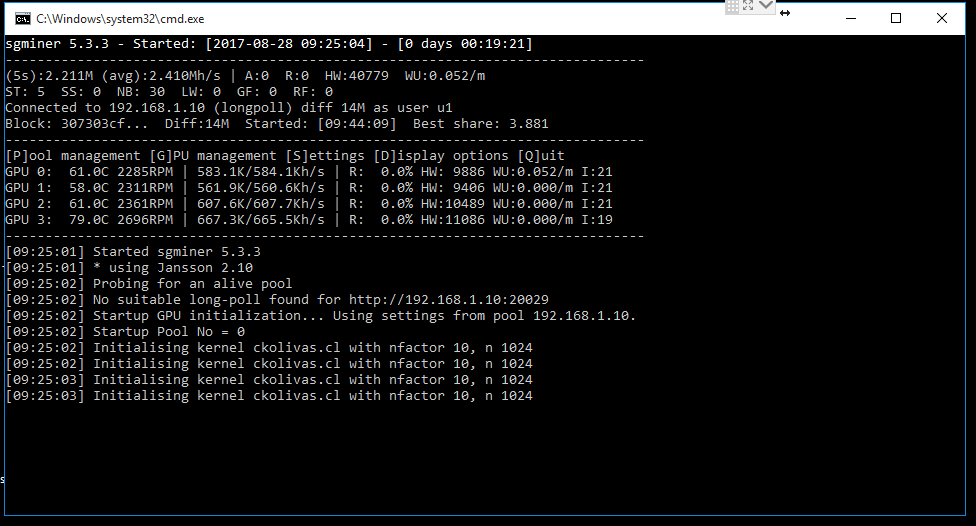Image resolution: width=976 pixels, height=526 pixels.
Task: Click the [S]ettings menu option
Action: click(325, 156)
